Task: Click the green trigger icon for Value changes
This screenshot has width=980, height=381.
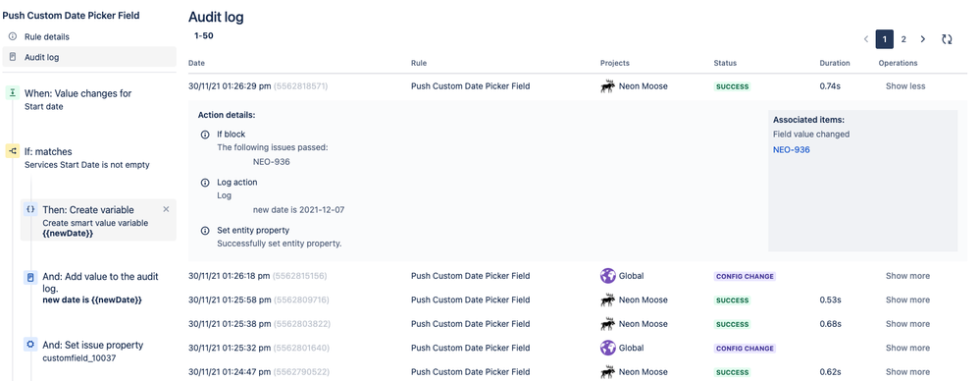Action: pyautogui.click(x=13, y=92)
